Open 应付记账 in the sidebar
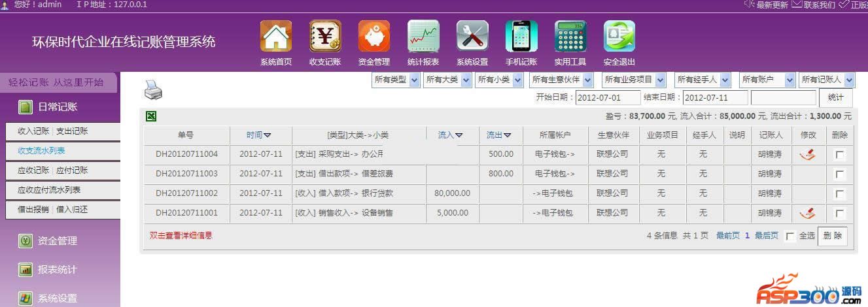The width and height of the screenshot is (868, 307). click(x=72, y=170)
